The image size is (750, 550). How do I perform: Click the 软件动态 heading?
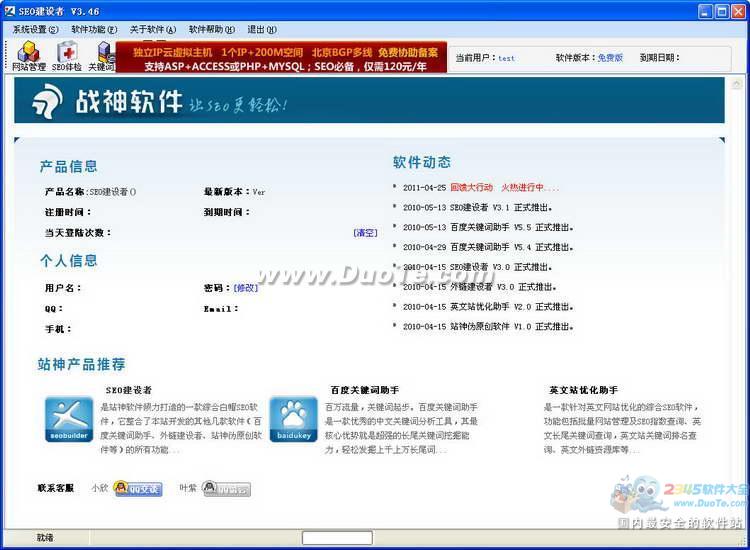point(422,162)
